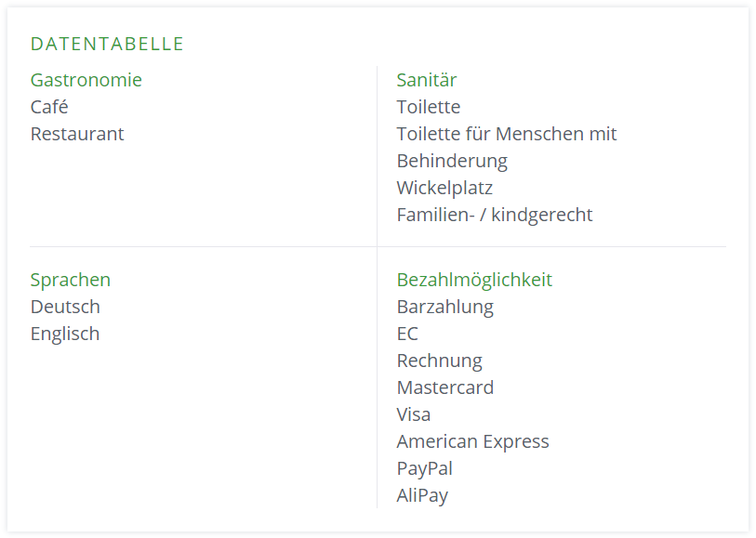Select the Visa entry
Image resolution: width=756 pixels, height=538 pixels.
pos(414,414)
